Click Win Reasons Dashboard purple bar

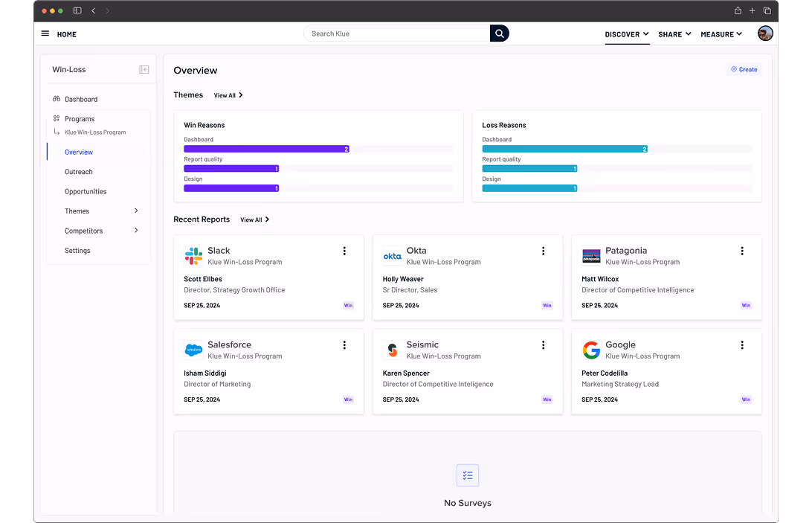tap(267, 149)
